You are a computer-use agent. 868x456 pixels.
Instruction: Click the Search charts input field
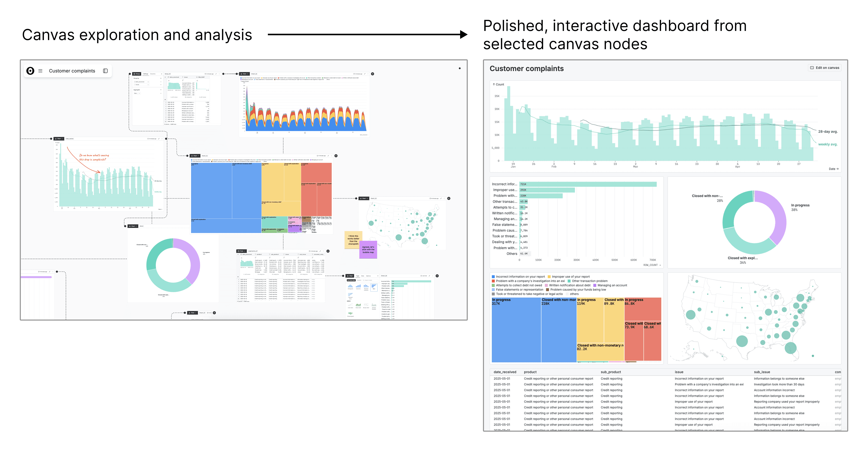(x=370, y=280)
